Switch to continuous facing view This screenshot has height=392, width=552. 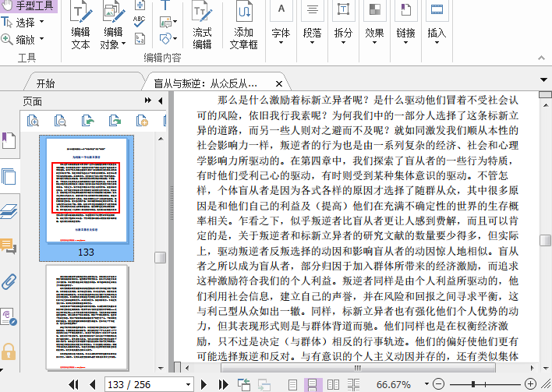coord(353,385)
